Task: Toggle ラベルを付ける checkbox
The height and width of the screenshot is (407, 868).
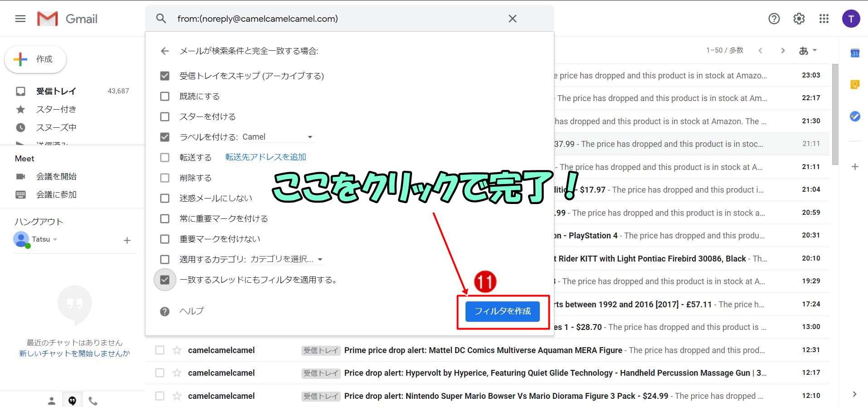Action: click(x=165, y=137)
